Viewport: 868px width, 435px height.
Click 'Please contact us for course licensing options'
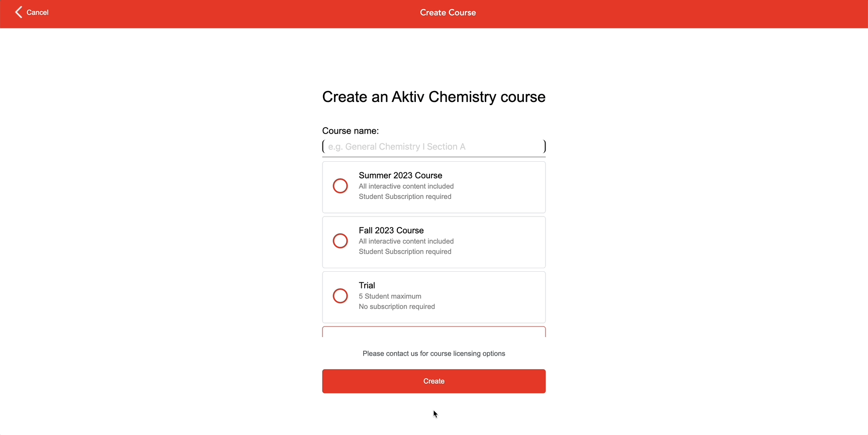pos(433,353)
